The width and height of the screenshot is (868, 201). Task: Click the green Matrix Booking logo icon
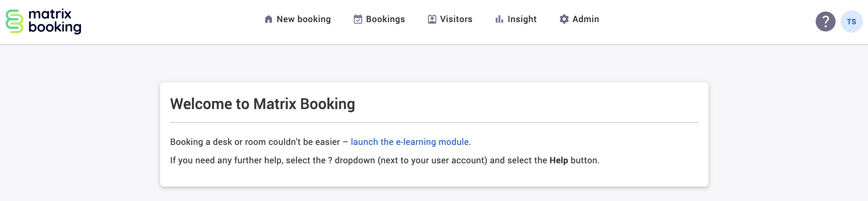point(15,21)
